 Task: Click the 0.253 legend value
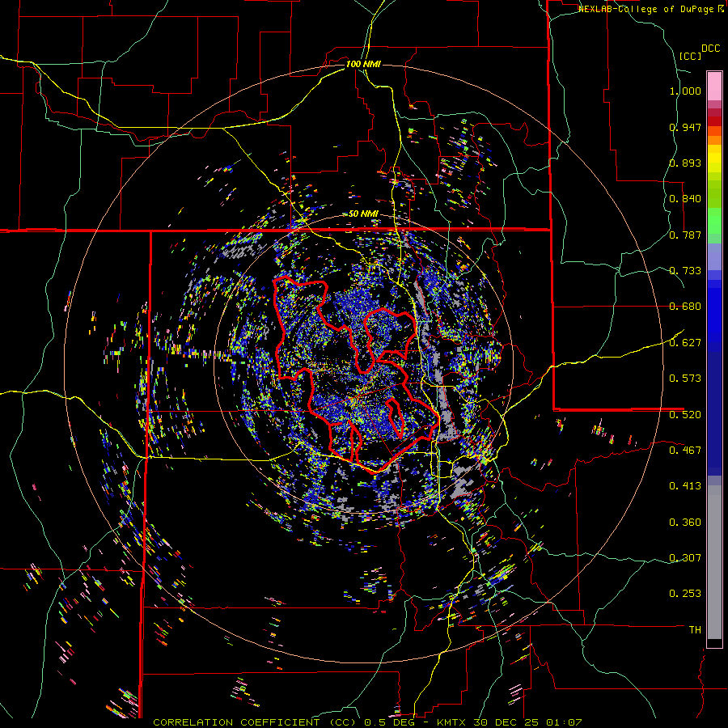point(685,594)
